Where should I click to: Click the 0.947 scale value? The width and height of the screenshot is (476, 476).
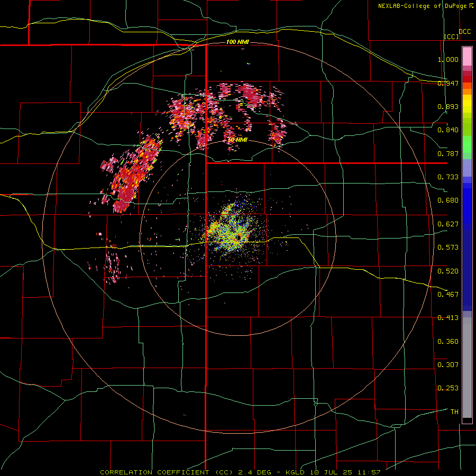click(x=448, y=83)
